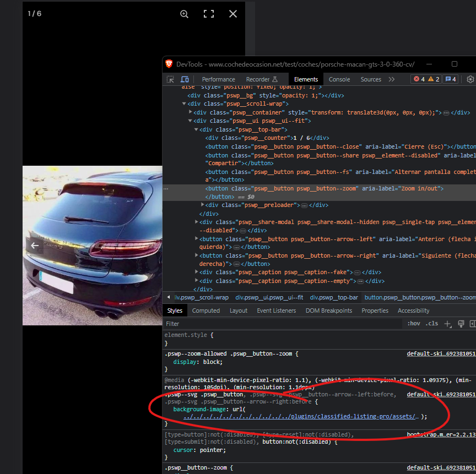Expand the pswp__share-modal div node
476x474 pixels.
[197, 222]
